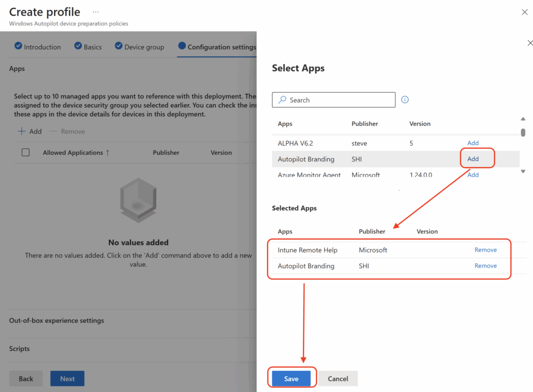Screen dimensions: 533x392
Task: Click the Apps section heading
Action: coord(17,68)
